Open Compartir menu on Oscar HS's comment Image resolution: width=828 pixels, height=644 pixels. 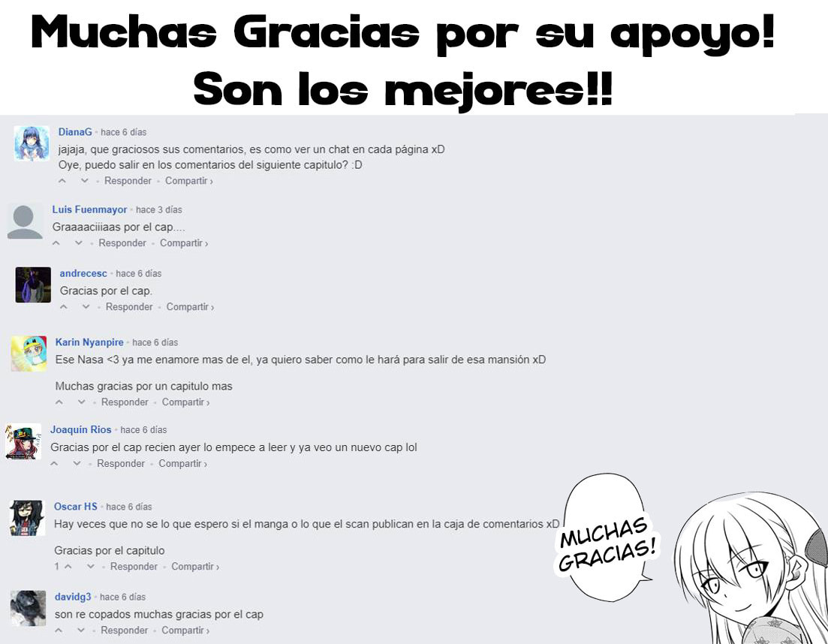pos(195,567)
